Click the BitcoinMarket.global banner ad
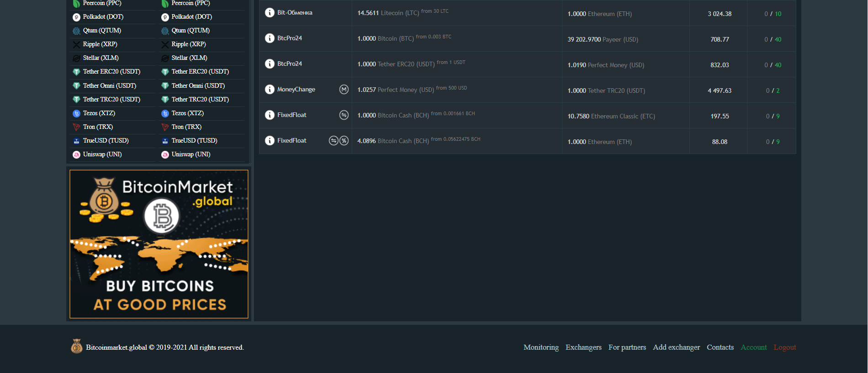The width and height of the screenshot is (868, 373). 159,244
